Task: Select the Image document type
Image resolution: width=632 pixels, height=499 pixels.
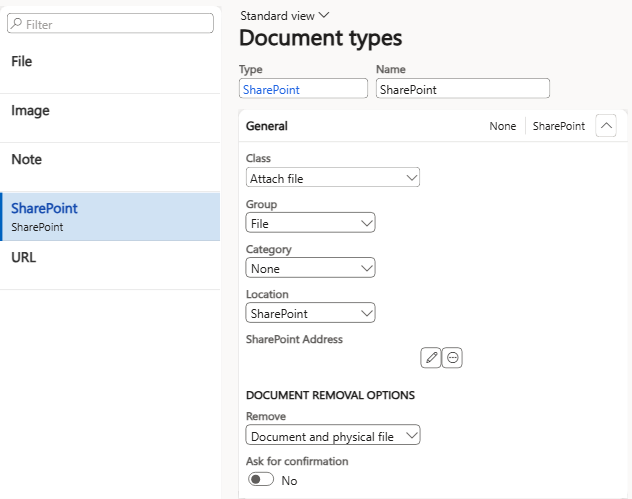Action: 110,118
